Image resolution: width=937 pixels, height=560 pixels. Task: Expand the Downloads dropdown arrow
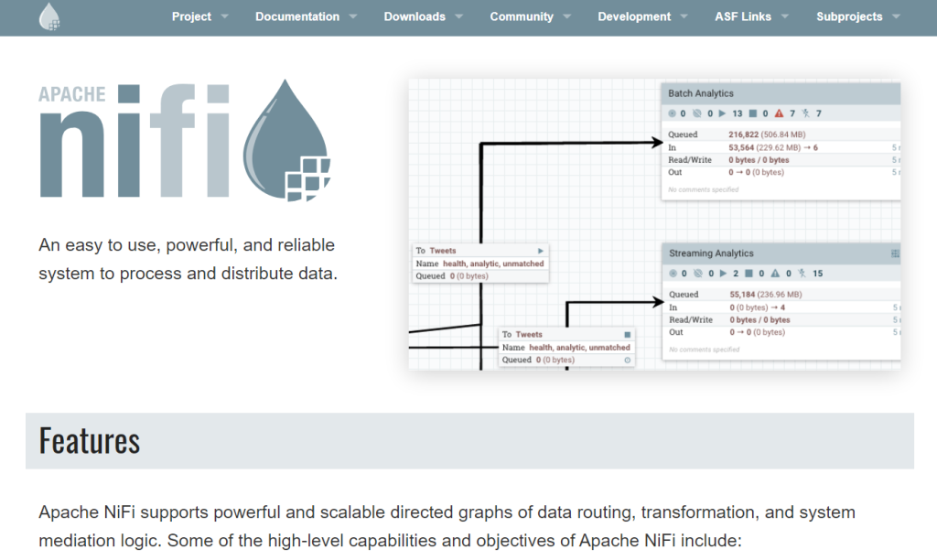pos(459,16)
